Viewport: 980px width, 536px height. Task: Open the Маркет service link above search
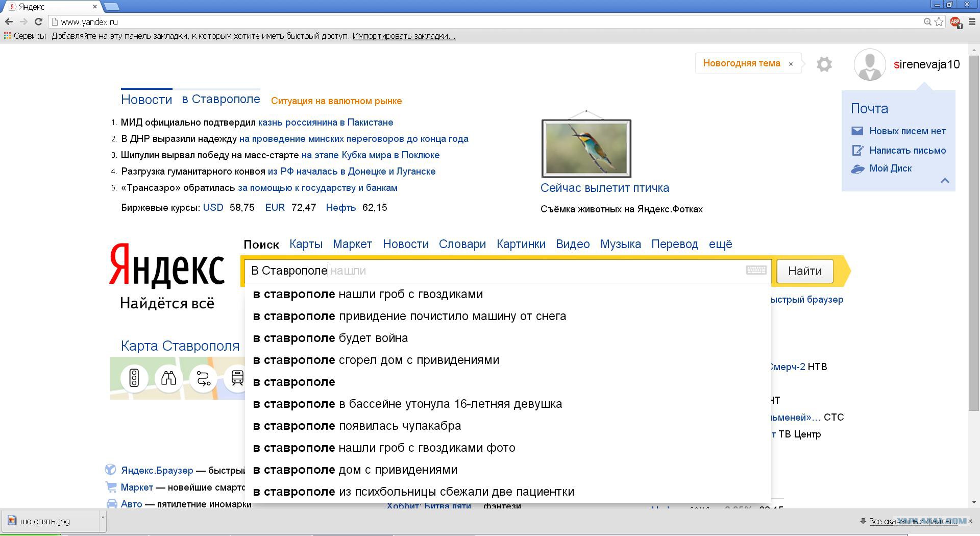(x=352, y=244)
